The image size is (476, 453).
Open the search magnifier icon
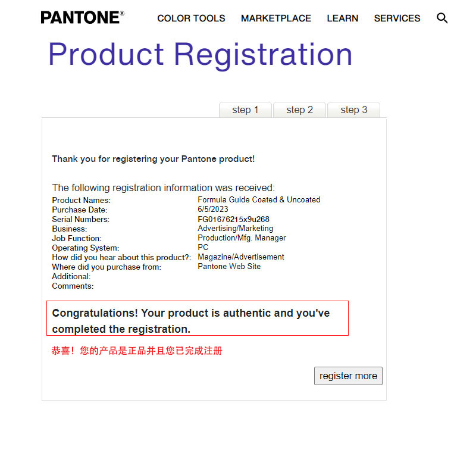(442, 18)
